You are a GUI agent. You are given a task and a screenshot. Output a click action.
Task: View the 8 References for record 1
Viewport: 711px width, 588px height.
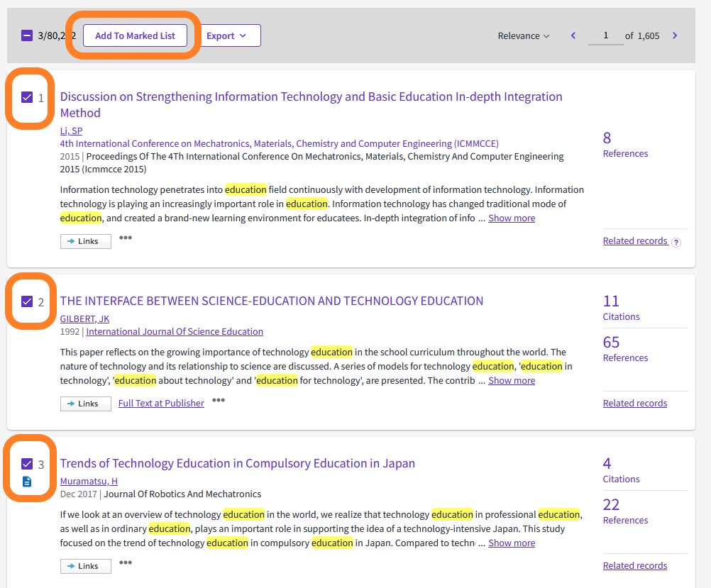point(625,145)
